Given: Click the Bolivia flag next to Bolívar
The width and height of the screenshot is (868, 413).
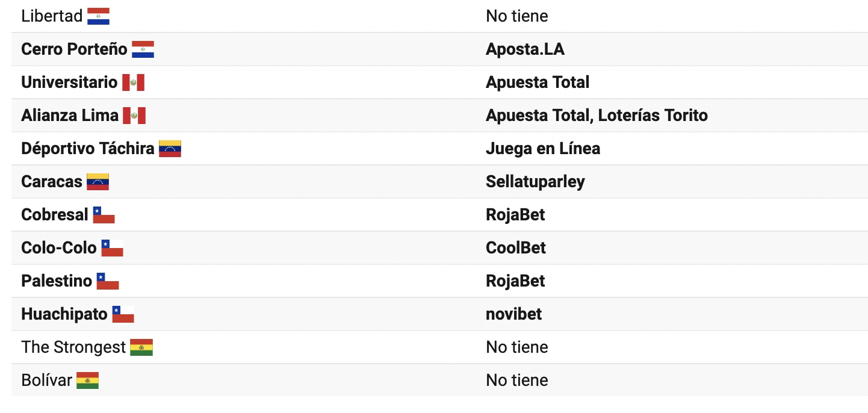Looking at the screenshot, I should click(87, 380).
